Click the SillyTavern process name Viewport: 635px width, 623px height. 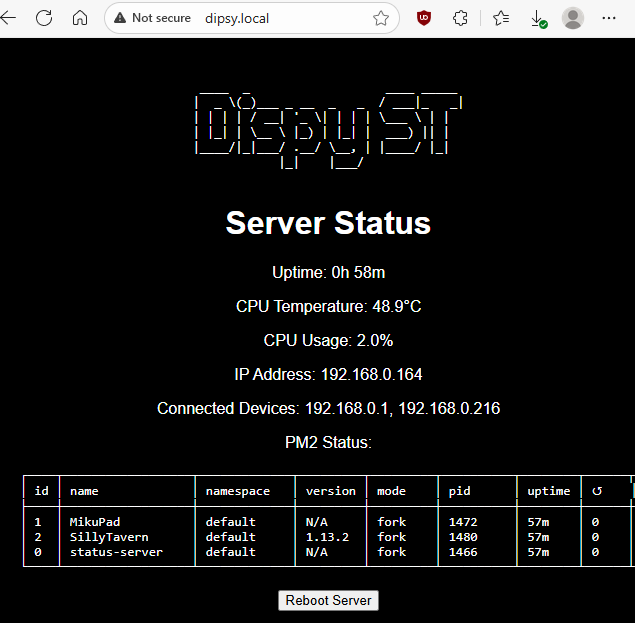(109, 537)
